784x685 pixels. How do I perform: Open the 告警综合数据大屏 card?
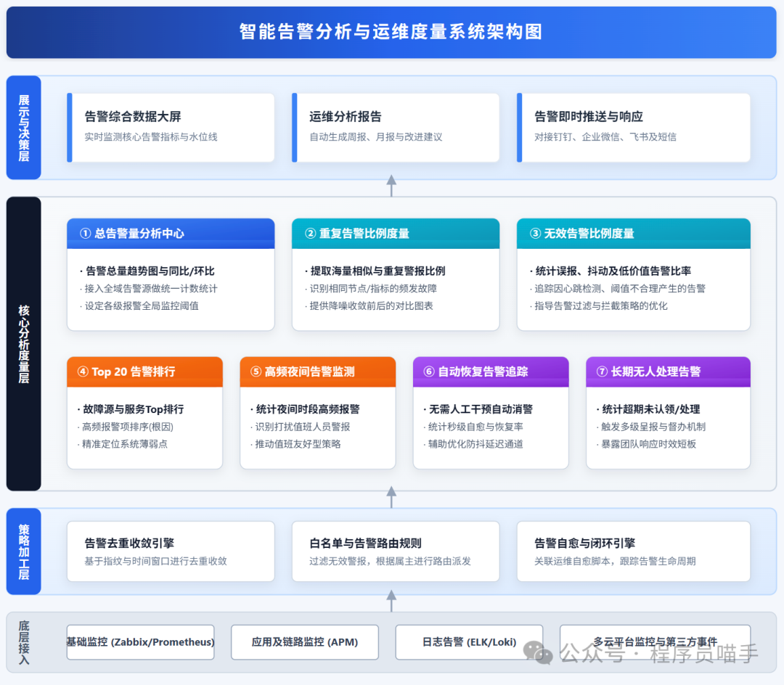pyautogui.click(x=171, y=128)
